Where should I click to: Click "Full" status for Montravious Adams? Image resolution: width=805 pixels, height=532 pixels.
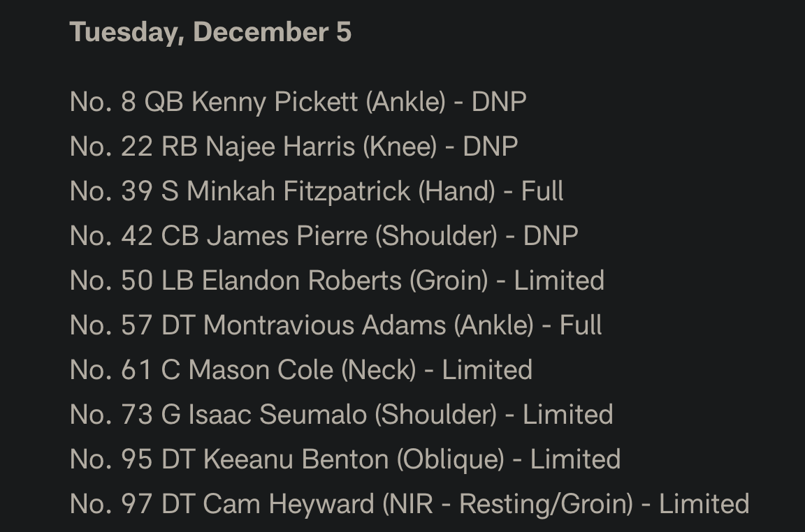point(581,325)
